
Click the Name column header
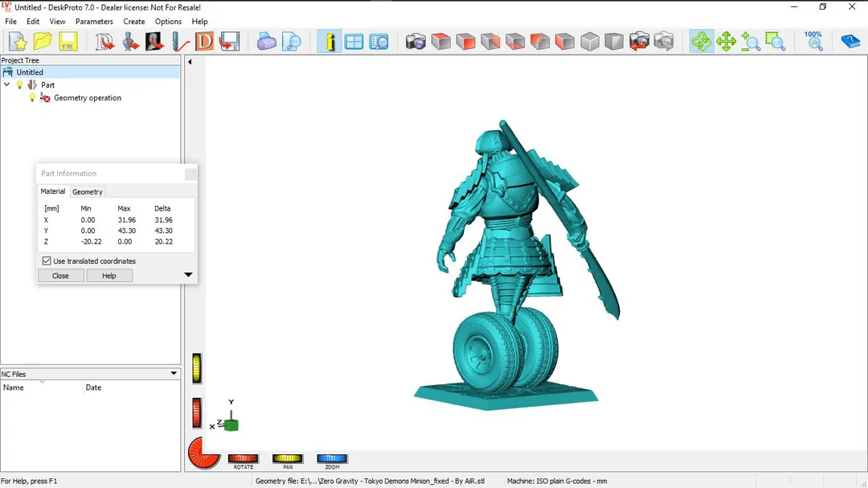click(42, 388)
